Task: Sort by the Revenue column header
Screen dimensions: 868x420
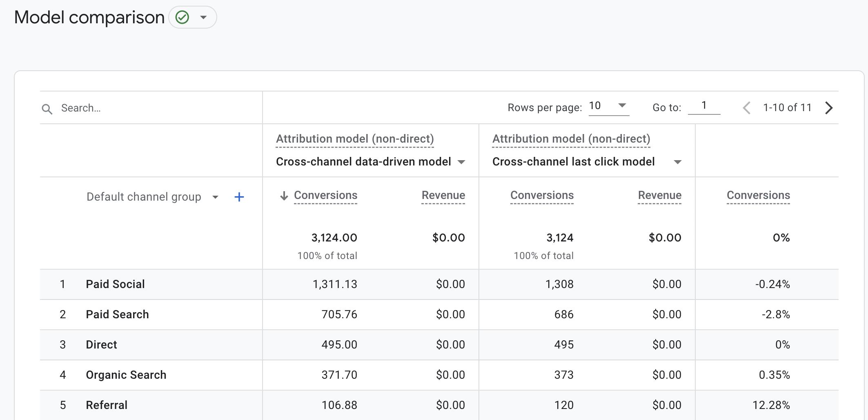Action: pyautogui.click(x=443, y=195)
